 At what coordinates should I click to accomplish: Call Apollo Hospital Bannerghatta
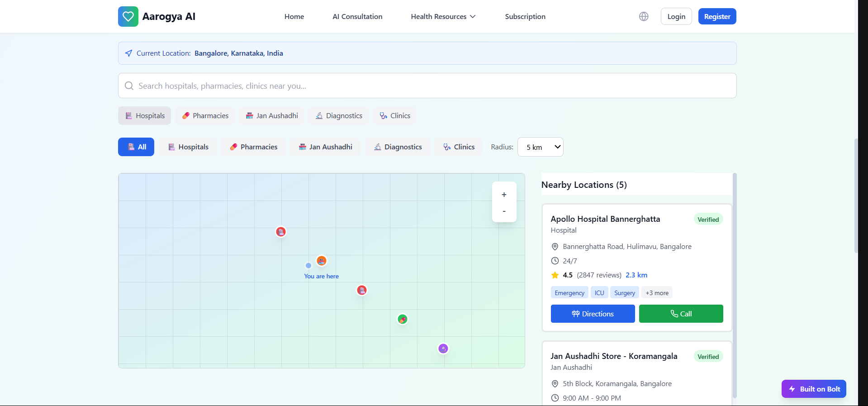pos(681,314)
